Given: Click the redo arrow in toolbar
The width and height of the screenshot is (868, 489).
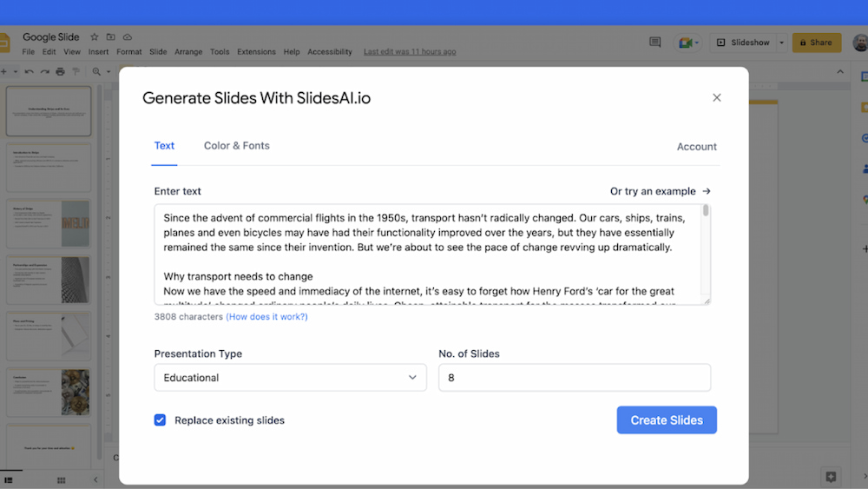Looking at the screenshot, I should tap(44, 71).
